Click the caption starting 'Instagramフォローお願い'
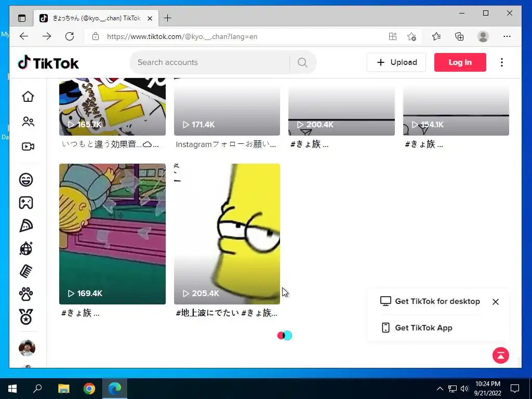 click(226, 144)
